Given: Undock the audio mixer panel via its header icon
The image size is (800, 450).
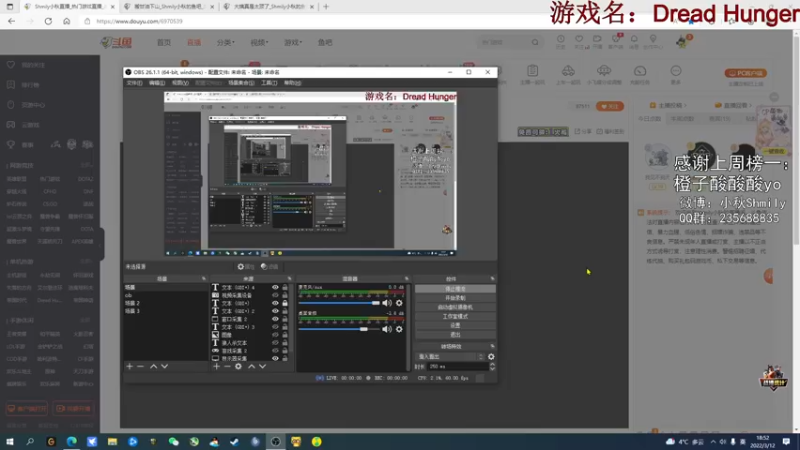Looking at the screenshot, I should click(407, 279).
